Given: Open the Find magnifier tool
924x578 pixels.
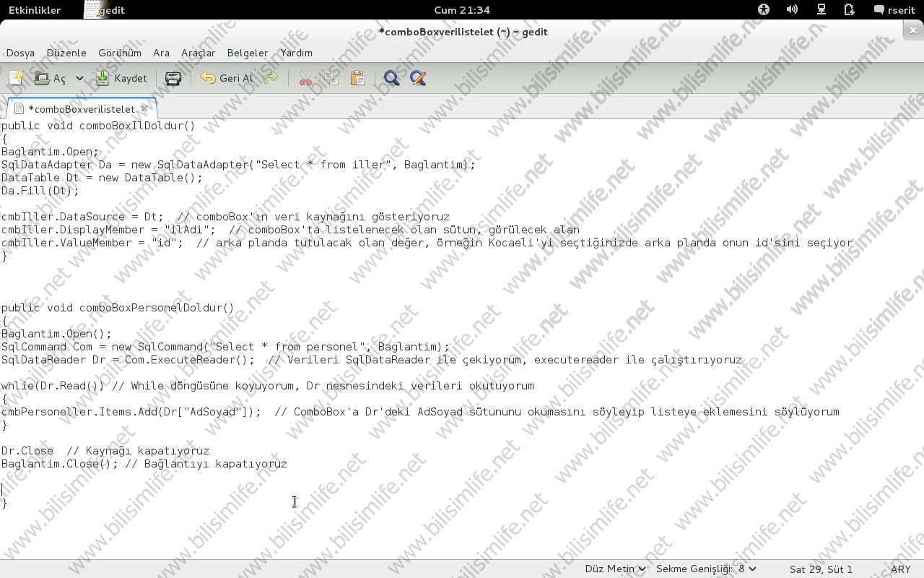Looking at the screenshot, I should tap(391, 78).
